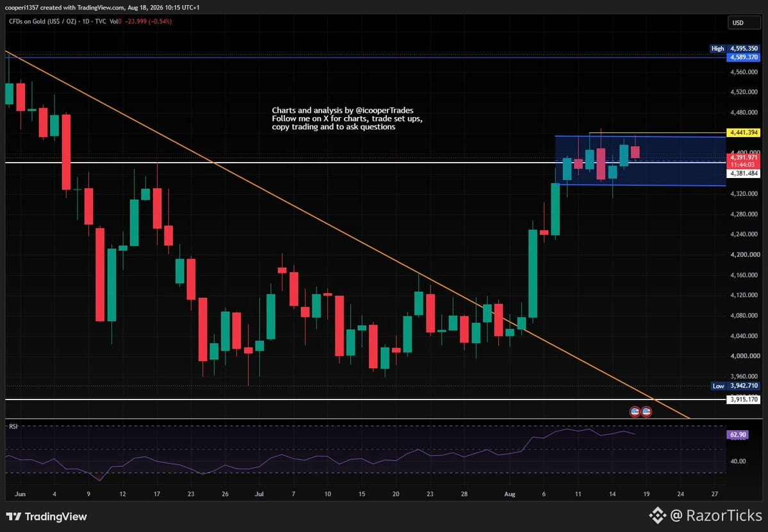Click the High 4,595.350 price label
Image resolution: width=768 pixels, height=532 pixels.
pos(735,49)
